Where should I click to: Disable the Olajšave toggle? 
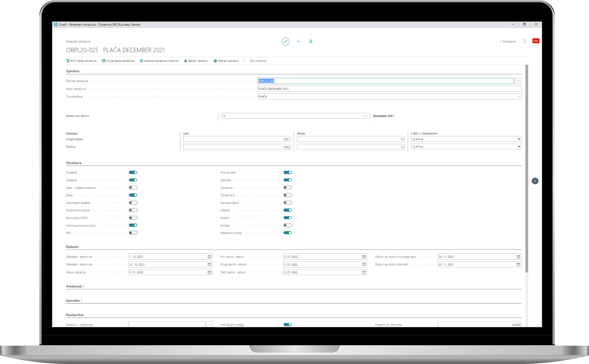[133, 180]
